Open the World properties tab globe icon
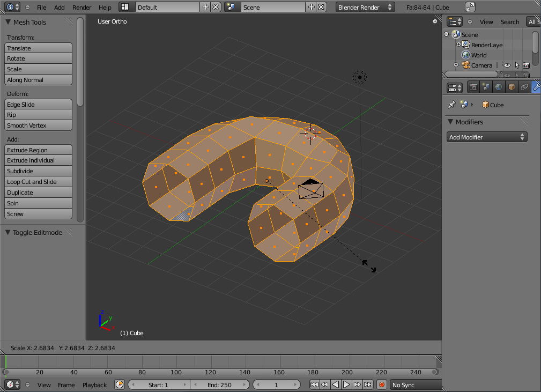The height and width of the screenshot is (392, 541). [499, 87]
